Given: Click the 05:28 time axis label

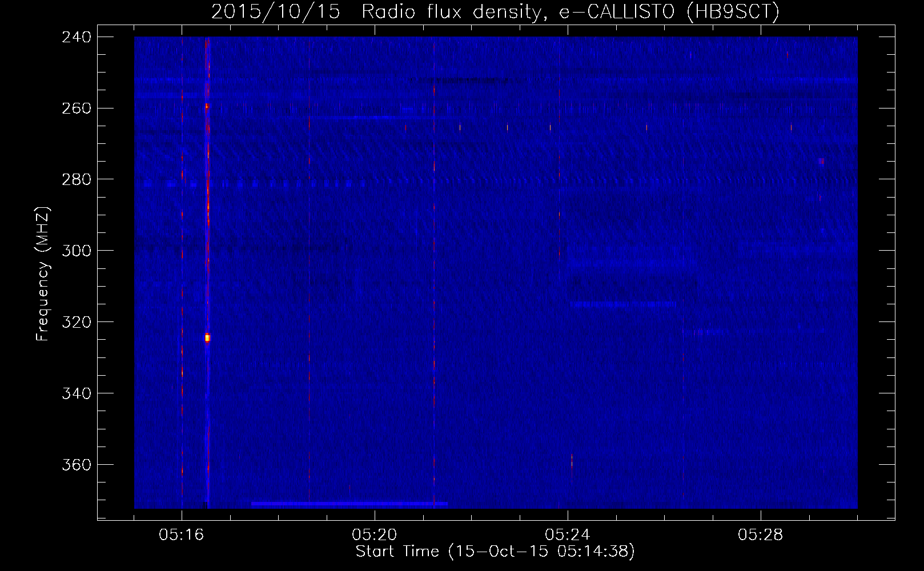Looking at the screenshot, I should click(761, 535).
